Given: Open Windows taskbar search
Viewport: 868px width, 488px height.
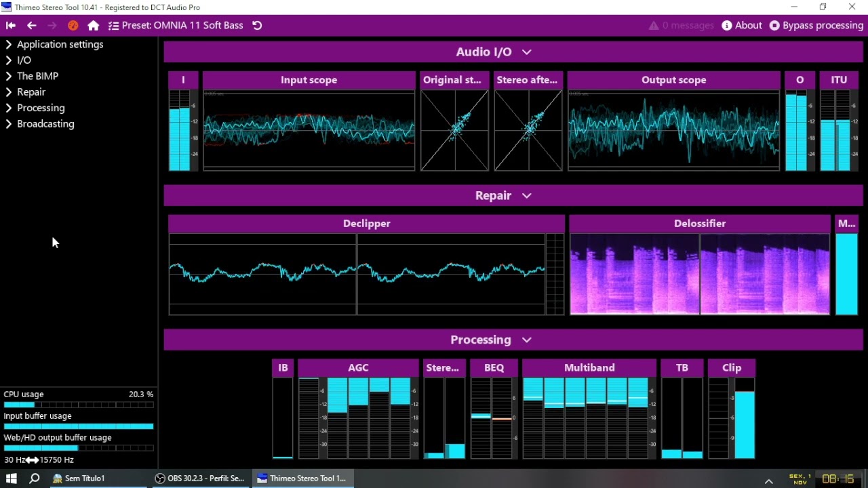Looking at the screenshot, I should coord(35,479).
